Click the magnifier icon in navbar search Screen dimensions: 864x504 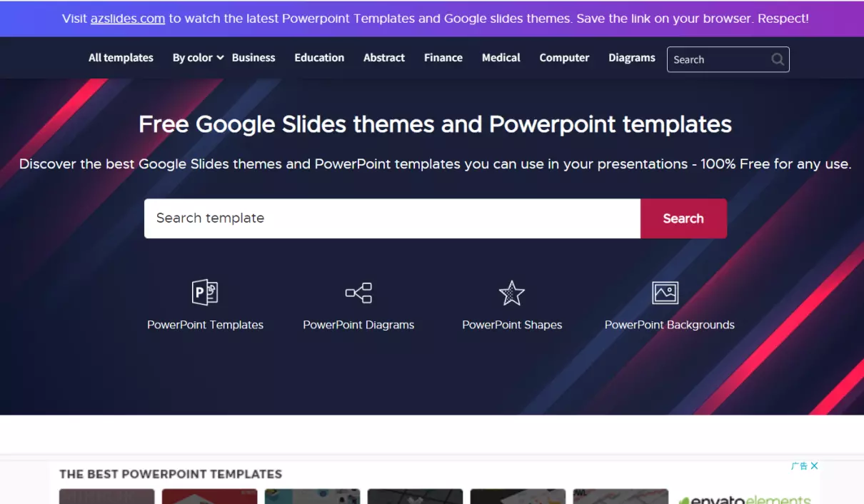[x=778, y=59]
